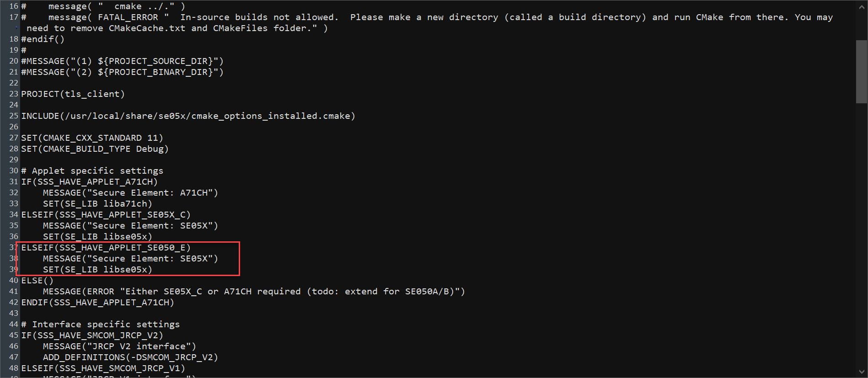The height and width of the screenshot is (378, 868).
Task: Click the highlighted ELSEIF(SSS_HAVE_APPLET_SE050_E) line
Action: [106, 248]
